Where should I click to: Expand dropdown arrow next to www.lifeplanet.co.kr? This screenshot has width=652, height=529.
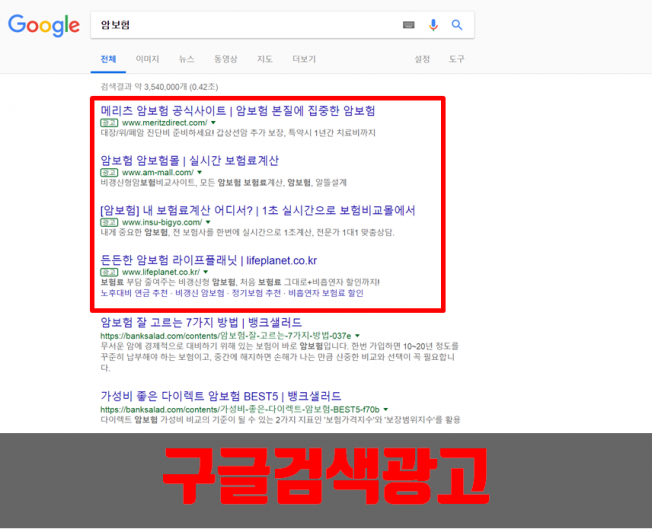coord(205,272)
